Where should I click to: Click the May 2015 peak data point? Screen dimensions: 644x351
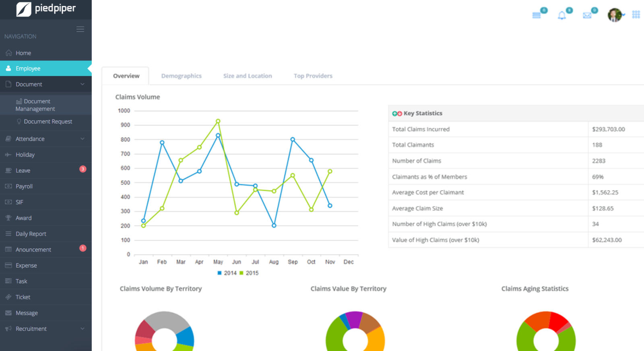tap(218, 121)
